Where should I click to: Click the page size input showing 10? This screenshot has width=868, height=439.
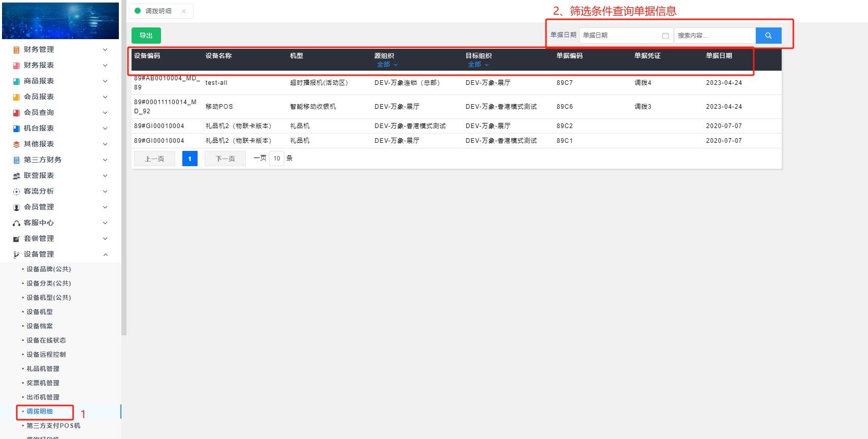click(277, 159)
